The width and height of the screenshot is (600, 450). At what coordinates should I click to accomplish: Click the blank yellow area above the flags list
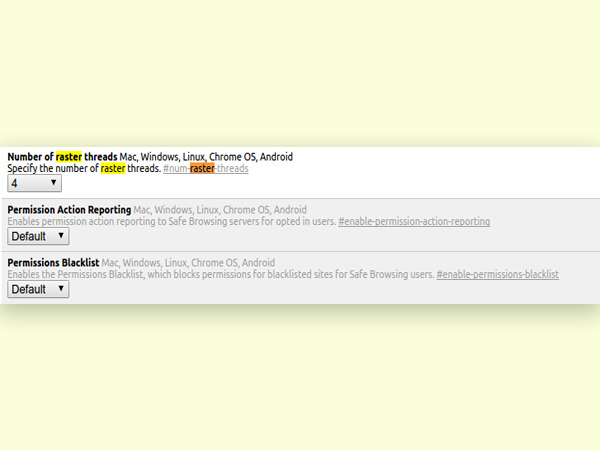point(300,70)
